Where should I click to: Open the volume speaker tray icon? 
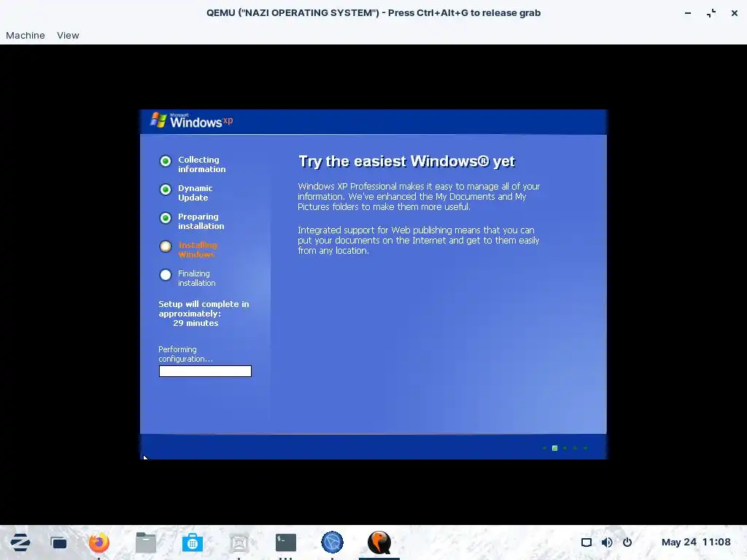pos(607,542)
